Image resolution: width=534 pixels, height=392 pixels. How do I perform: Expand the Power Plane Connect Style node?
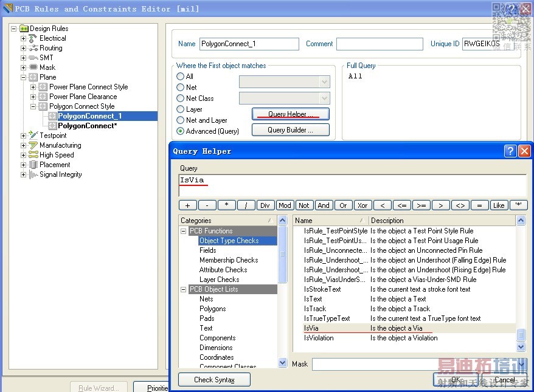[33, 87]
